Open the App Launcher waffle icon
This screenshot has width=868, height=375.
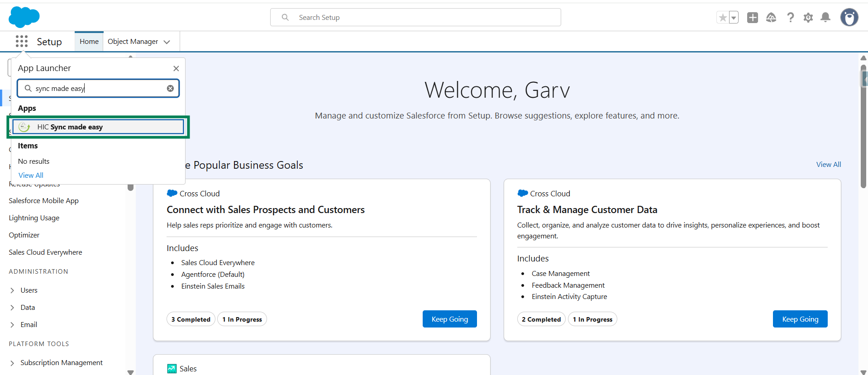tap(21, 42)
